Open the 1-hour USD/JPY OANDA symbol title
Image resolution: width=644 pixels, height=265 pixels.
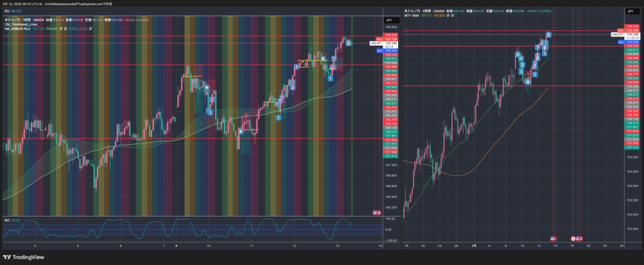(31, 21)
